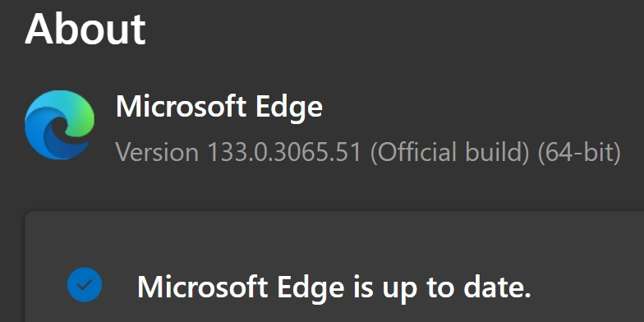Click the word Version in the subtitle
Screen dimensions: 644x322
pyautogui.click(x=158, y=151)
